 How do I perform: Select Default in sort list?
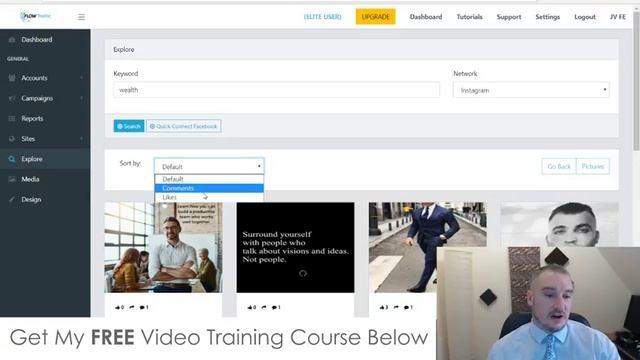coord(209,179)
